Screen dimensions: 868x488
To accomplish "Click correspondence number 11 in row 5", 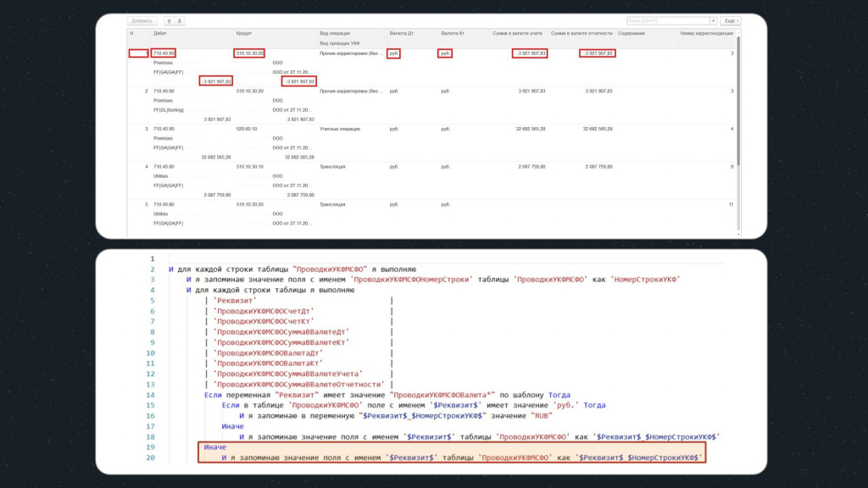I will [x=731, y=204].
